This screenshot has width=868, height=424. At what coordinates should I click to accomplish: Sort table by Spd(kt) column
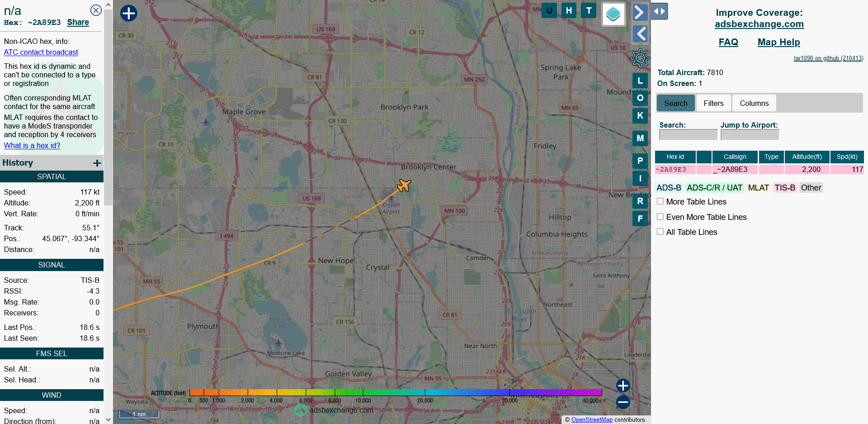tap(847, 157)
